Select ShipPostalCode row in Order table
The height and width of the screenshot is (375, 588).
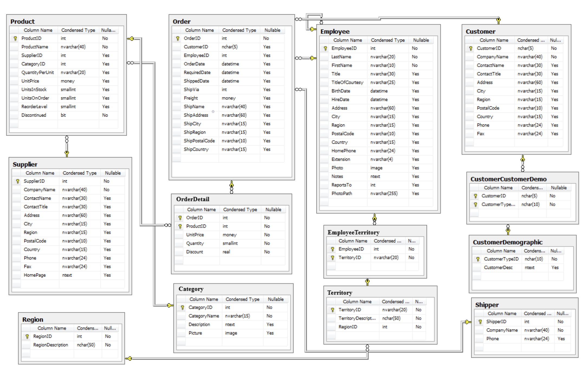[228, 141]
